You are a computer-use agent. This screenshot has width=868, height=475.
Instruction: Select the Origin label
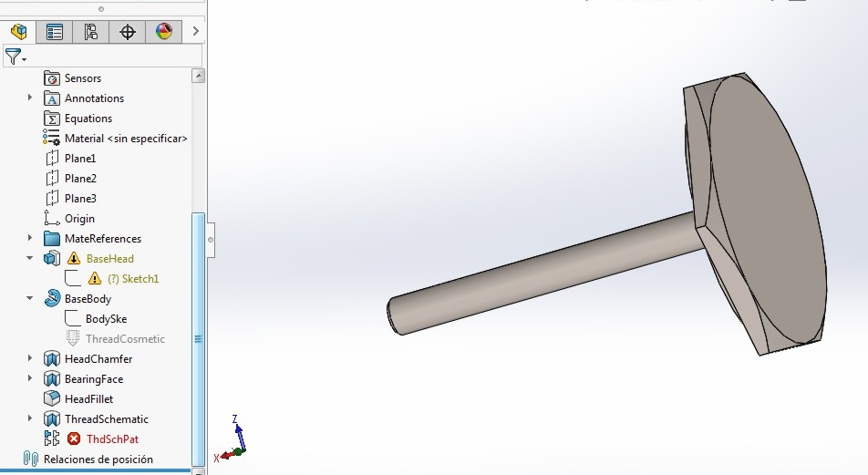(x=79, y=219)
